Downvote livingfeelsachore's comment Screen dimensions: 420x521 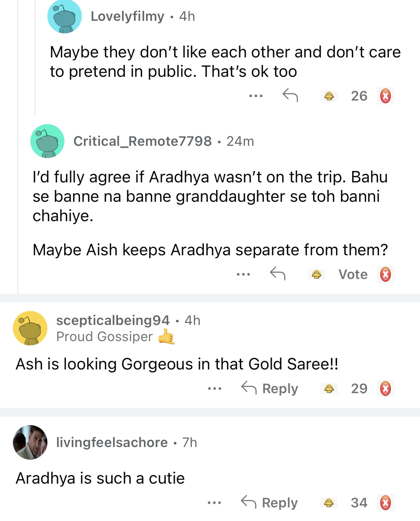point(385,503)
